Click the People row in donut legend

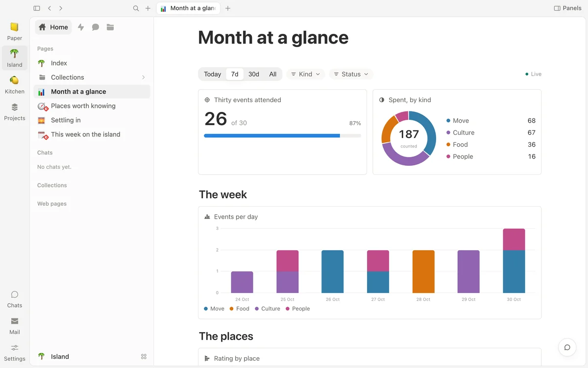click(491, 157)
